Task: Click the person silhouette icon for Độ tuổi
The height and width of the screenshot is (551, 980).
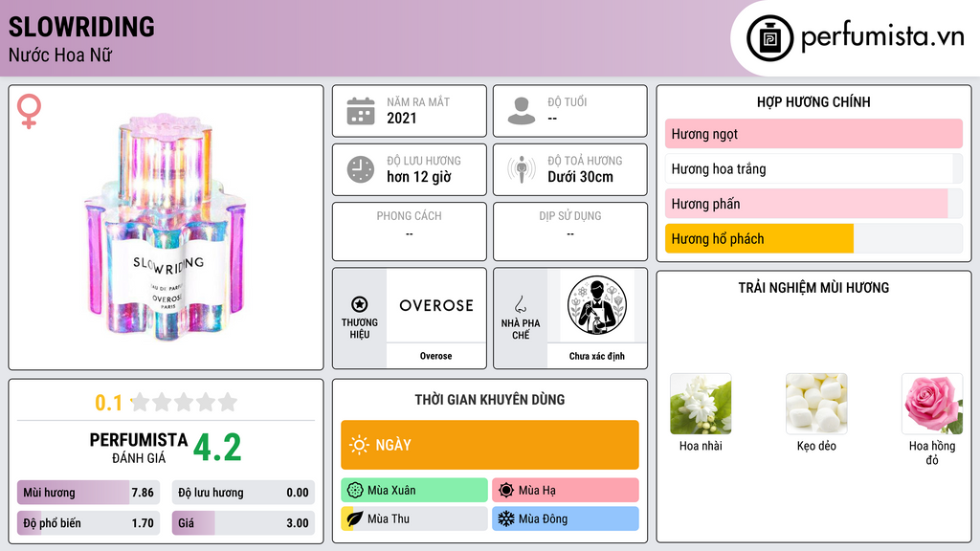Action: click(522, 111)
